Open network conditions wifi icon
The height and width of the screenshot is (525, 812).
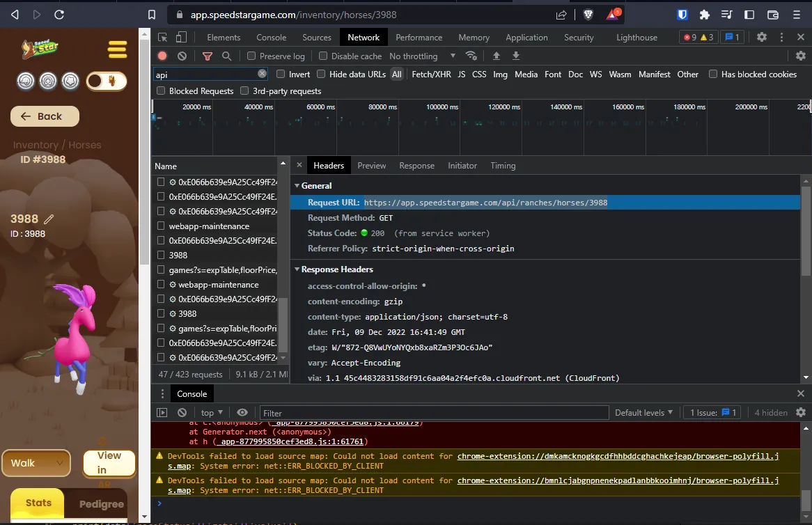(x=471, y=56)
